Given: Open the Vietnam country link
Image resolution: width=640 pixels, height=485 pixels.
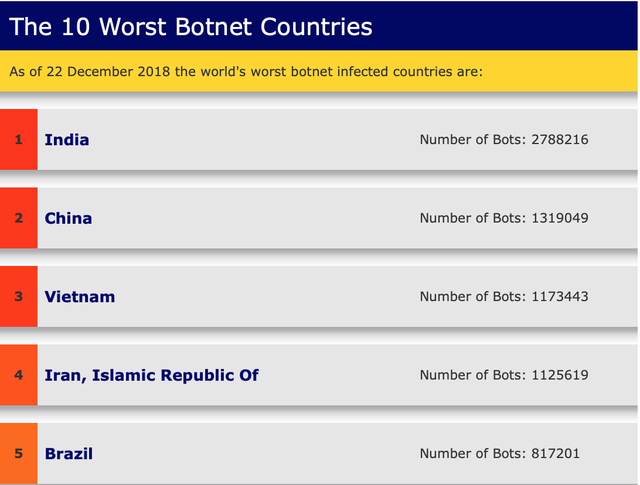Looking at the screenshot, I should click(x=80, y=296).
